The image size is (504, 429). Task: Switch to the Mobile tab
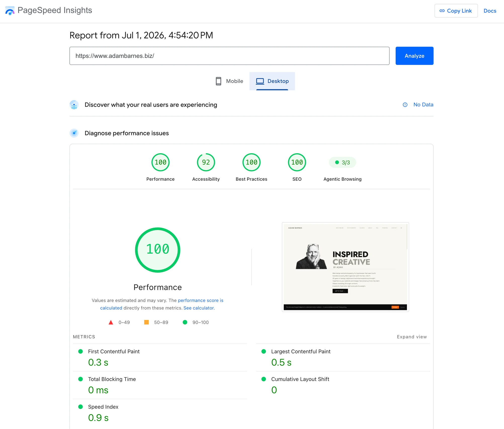[x=229, y=81]
